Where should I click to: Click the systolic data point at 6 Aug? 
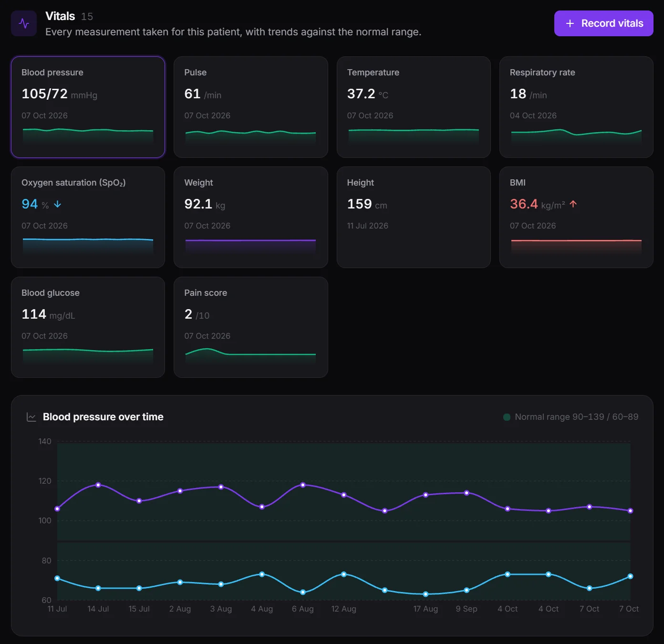pos(303,485)
